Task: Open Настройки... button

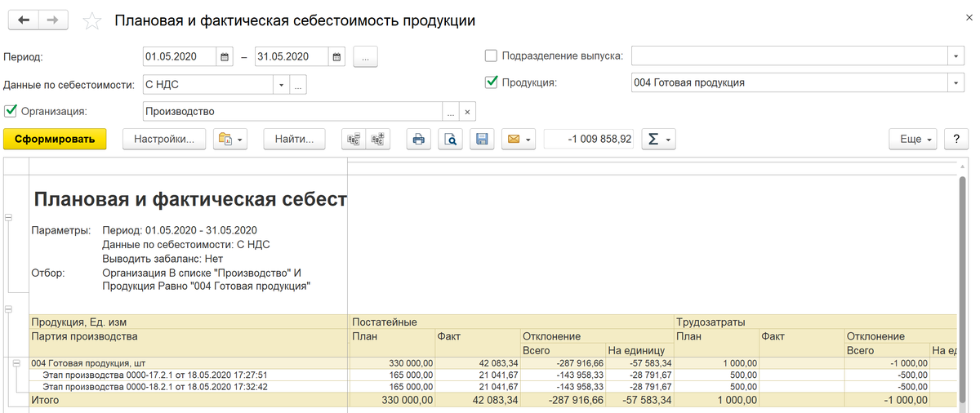Action: tap(164, 140)
